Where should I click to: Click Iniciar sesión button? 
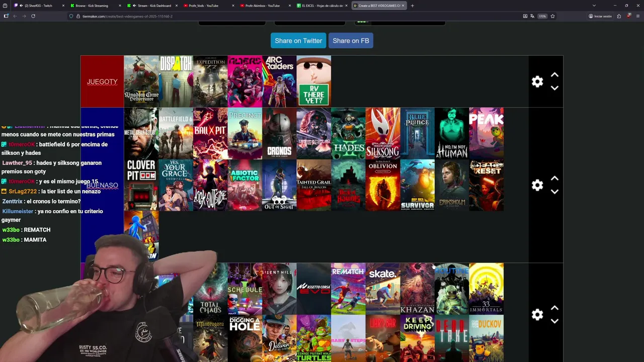point(600,16)
